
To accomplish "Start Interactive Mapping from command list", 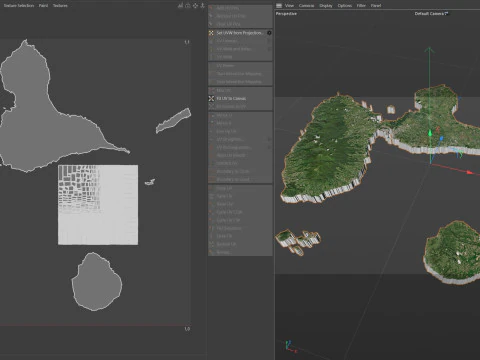I will coord(239,74).
